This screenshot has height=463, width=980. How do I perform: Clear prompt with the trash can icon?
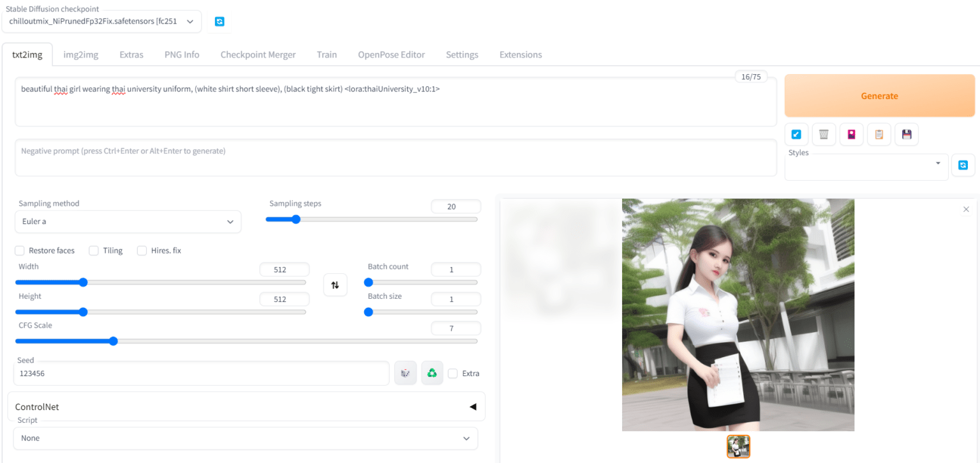[x=824, y=134]
